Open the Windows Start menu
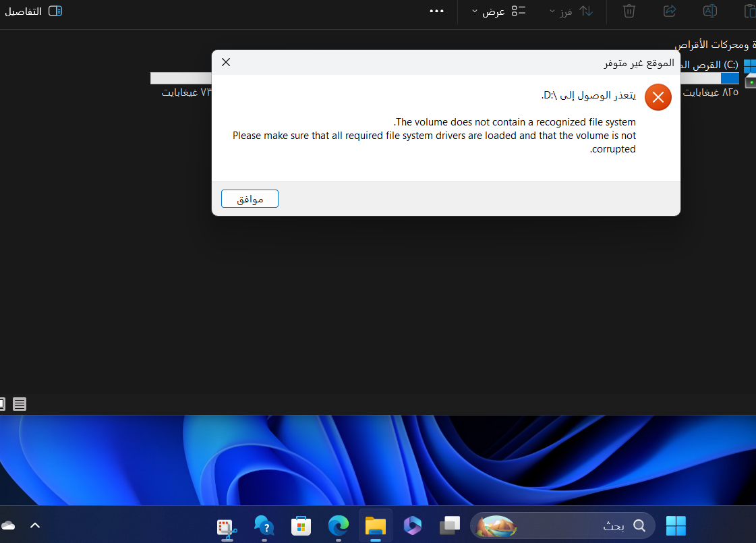This screenshot has width=756, height=543. (x=676, y=525)
